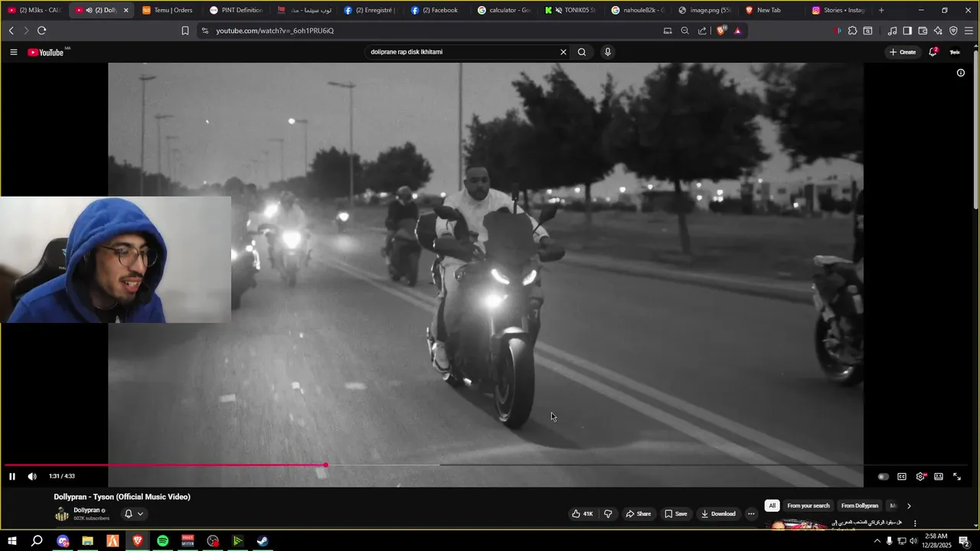Open more actions three-dot menu

752,514
